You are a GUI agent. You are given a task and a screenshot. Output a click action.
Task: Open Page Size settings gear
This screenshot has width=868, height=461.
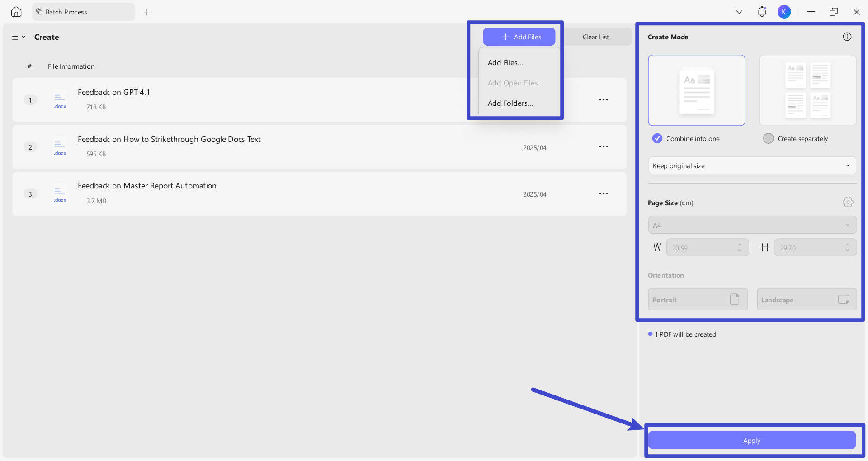pos(848,202)
